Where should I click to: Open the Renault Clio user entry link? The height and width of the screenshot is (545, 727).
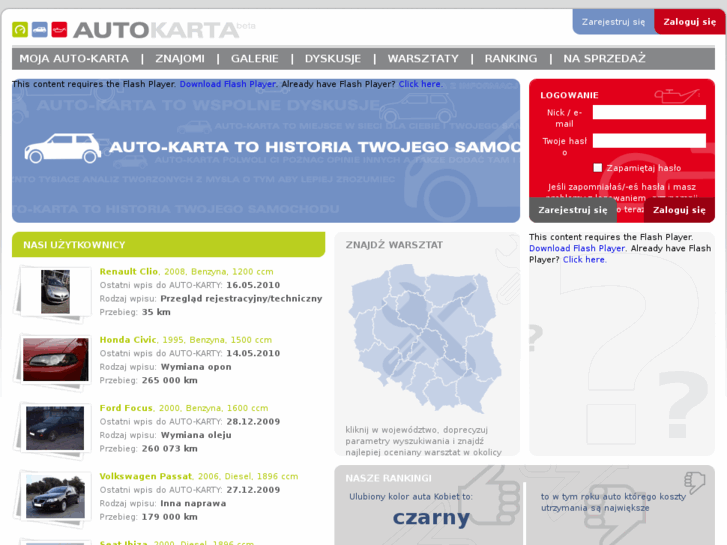click(129, 271)
